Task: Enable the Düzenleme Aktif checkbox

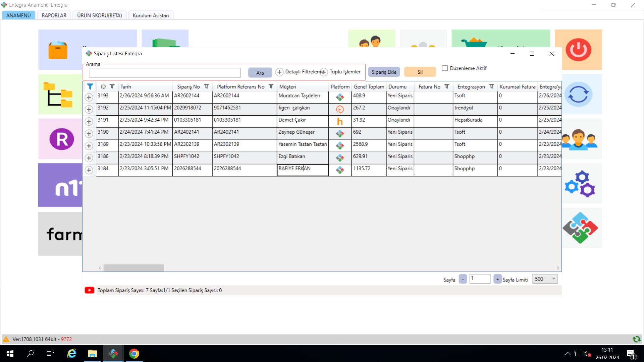Action: 445,68
